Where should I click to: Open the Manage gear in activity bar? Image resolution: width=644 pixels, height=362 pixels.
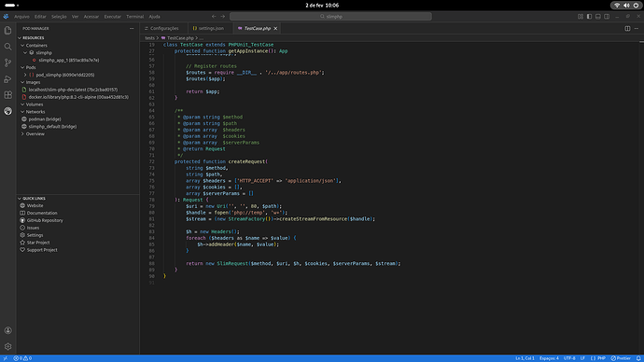[7, 346]
